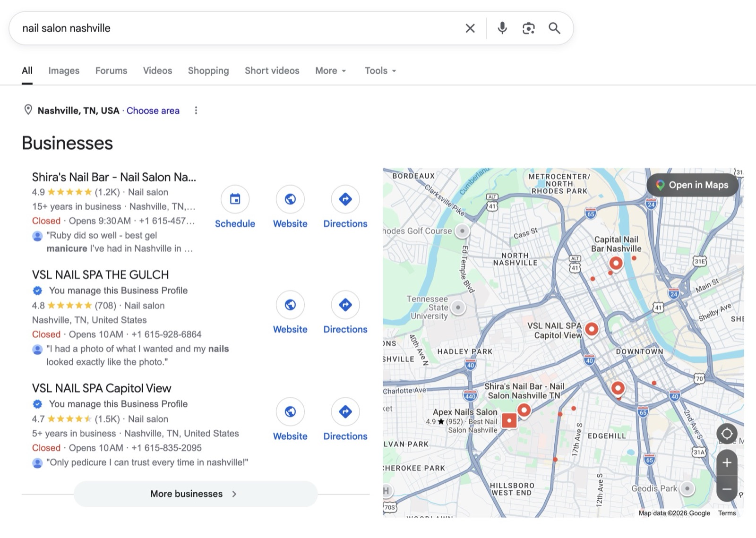Center map on my location target icon
Image resolution: width=756 pixels, height=538 pixels.
[727, 434]
